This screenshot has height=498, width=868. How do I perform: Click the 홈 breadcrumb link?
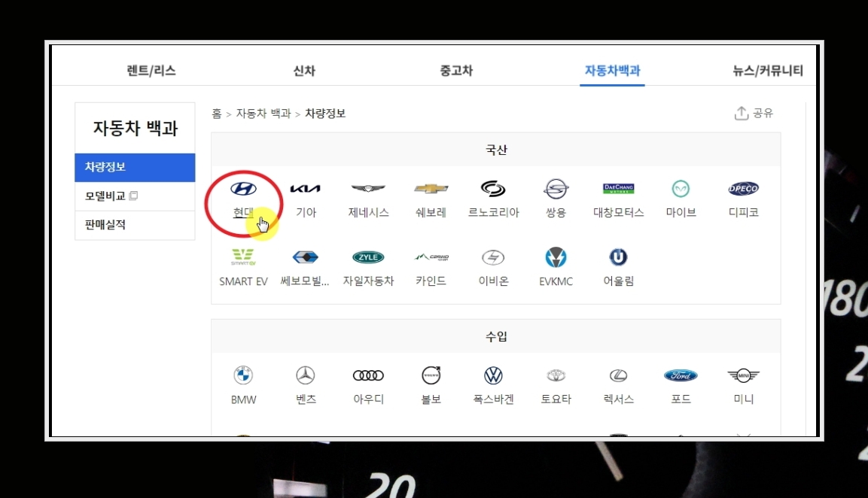click(217, 114)
